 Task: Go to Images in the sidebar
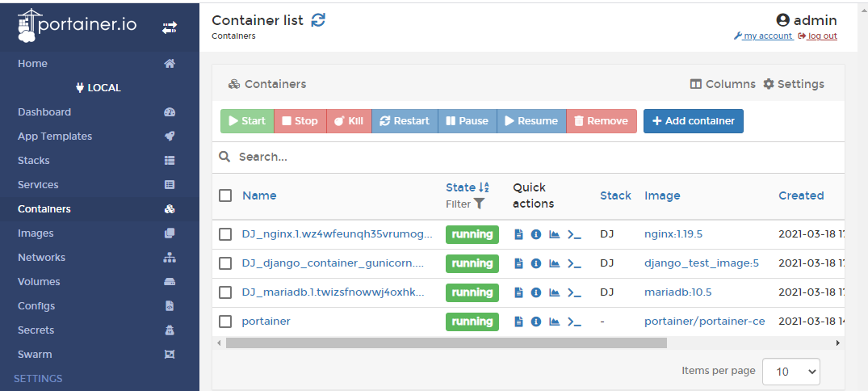click(36, 233)
